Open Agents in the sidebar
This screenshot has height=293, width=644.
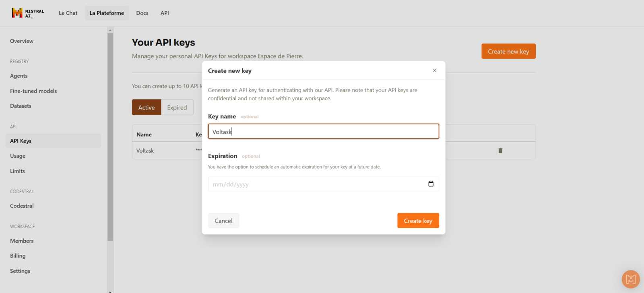click(x=19, y=76)
